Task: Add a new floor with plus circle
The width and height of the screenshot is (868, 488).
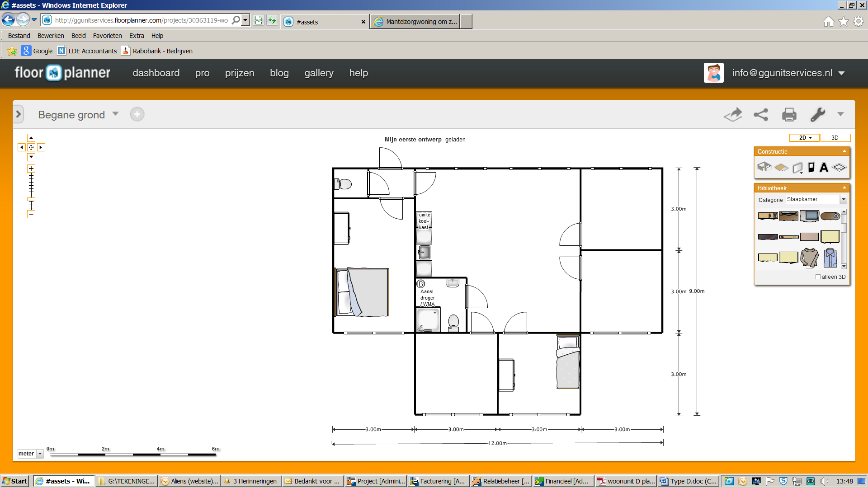Action: click(x=137, y=114)
